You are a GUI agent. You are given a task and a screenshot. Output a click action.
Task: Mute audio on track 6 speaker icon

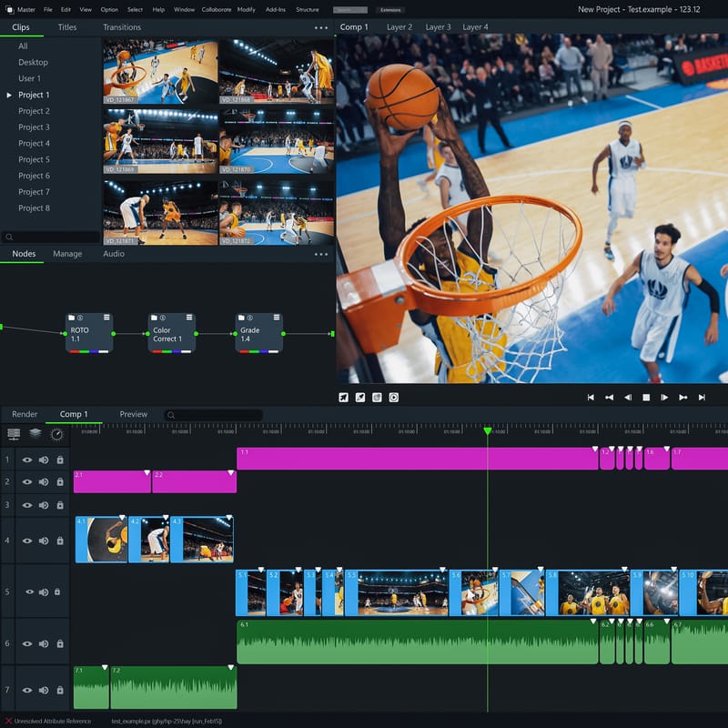[44, 643]
